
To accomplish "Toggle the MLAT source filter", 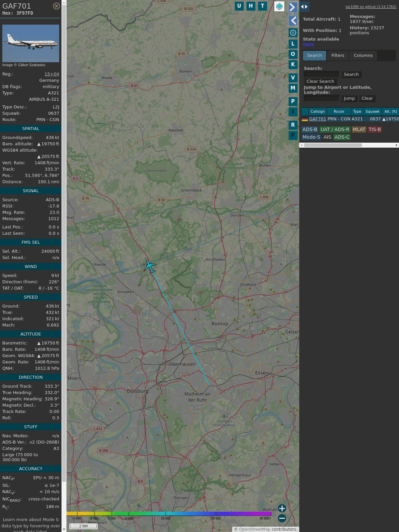I will [359, 129].
